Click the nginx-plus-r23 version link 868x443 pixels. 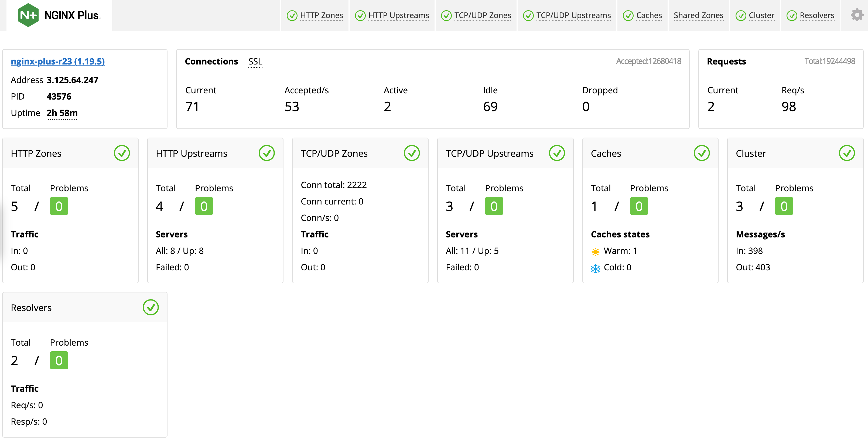click(58, 61)
